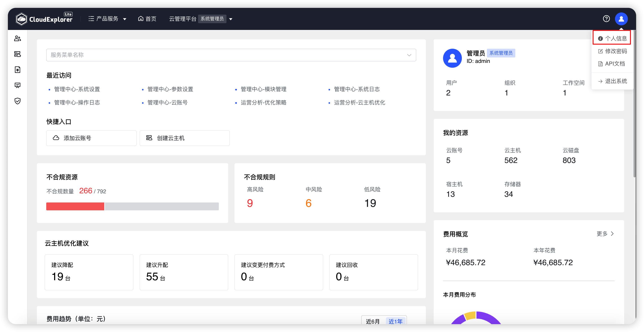Click 组织 count 1
Image resolution: width=644 pixels, height=332 pixels.
(x=506, y=93)
